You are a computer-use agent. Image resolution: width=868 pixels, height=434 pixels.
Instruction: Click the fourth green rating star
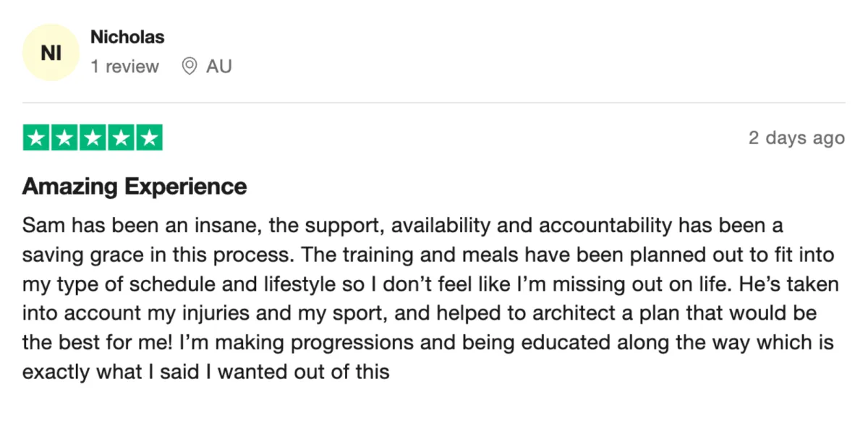[x=121, y=137]
